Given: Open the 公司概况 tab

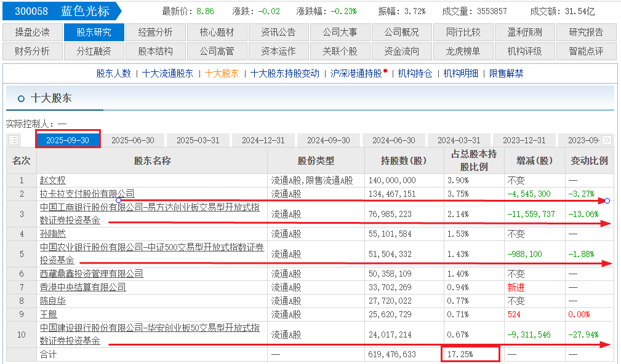Looking at the screenshot, I should pyautogui.click(x=402, y=32).
